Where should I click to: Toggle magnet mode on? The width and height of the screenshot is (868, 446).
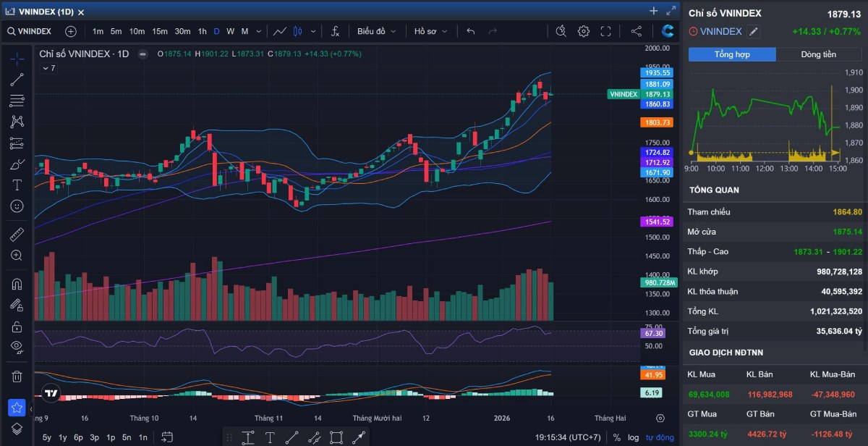pyautogui.click(x=17, y=284)
